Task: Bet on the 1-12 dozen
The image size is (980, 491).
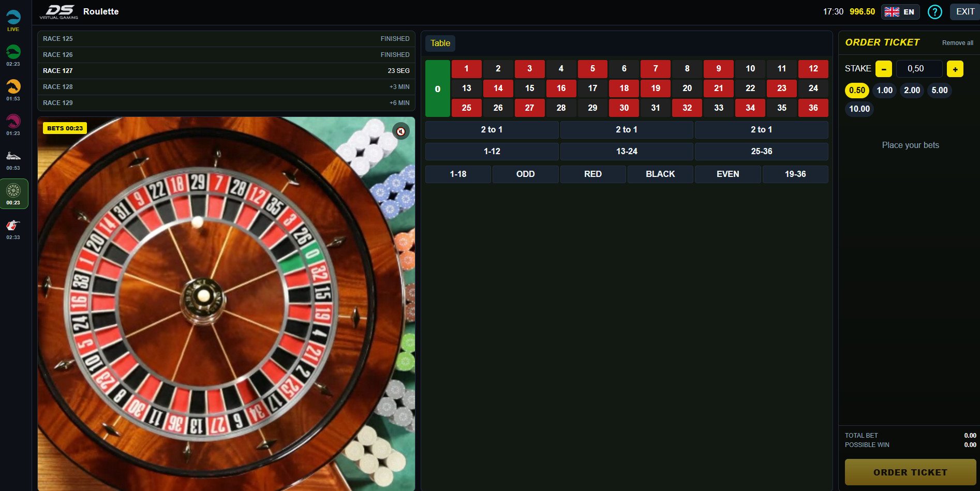Action: pos(492,152)
